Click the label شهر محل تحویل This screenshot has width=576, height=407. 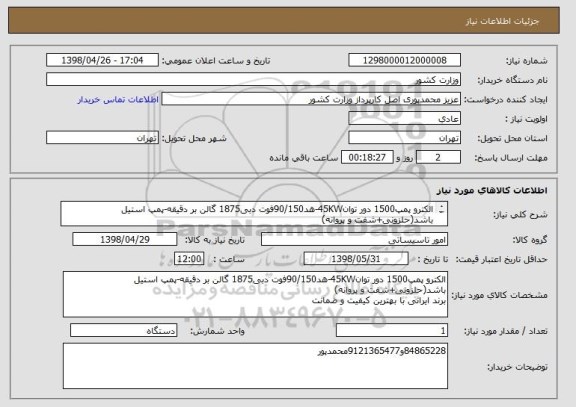[x=194, y=138]
